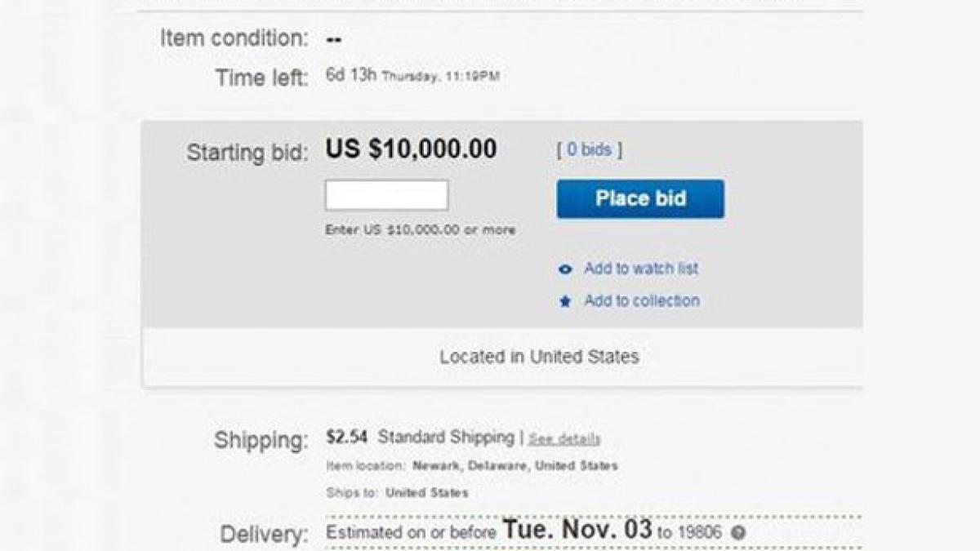Click the "Located in United States" text
980x551 pixels.
point(539,357)
